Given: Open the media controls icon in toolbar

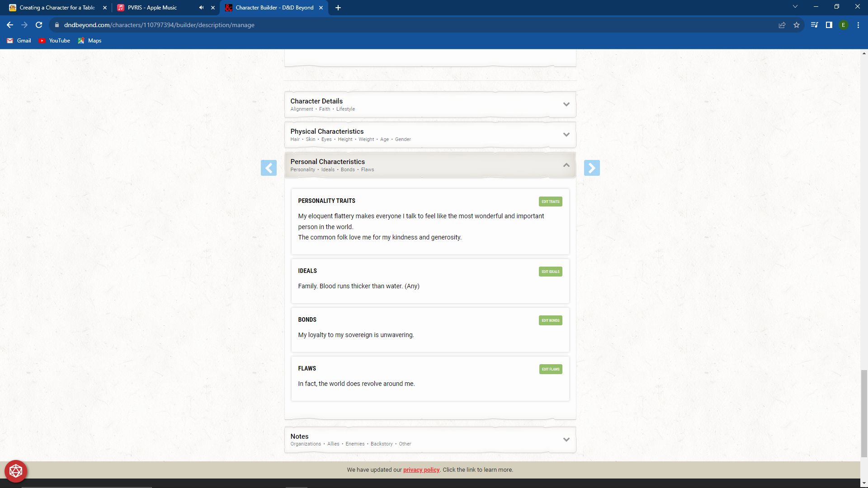Looking at the screenshot, I should [814, 25].
